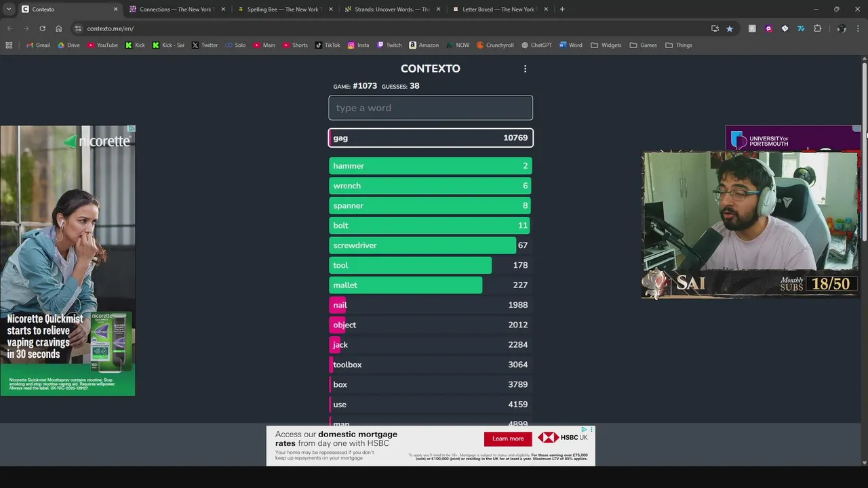Open the browser profile avatar
Image resolution: width=868 pixels, height=488 pixels.
click(842, 28)
